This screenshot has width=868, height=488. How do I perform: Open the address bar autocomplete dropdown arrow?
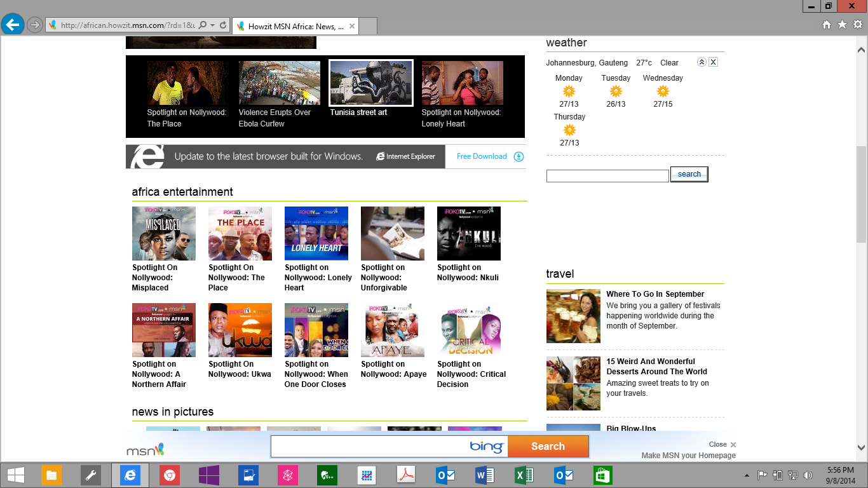pos(212,25)
